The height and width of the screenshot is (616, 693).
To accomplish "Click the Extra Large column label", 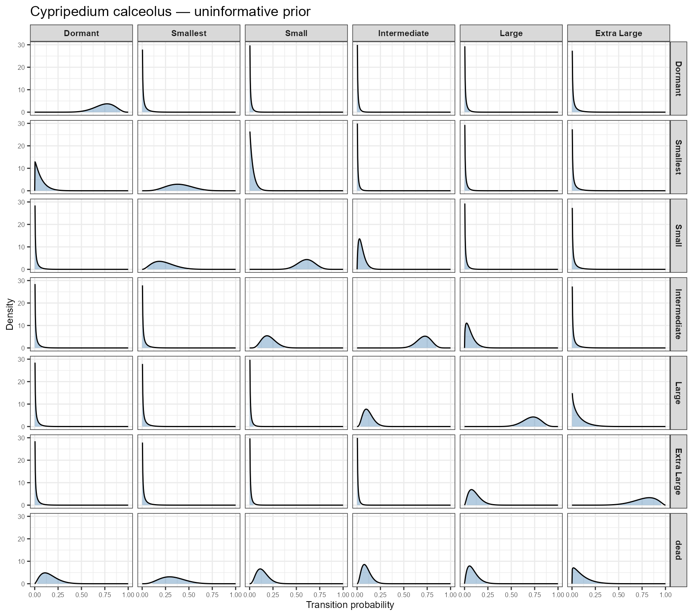I will [618, 33].
